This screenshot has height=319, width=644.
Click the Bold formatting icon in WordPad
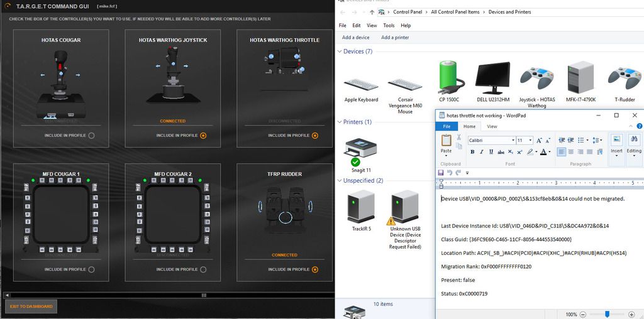tap(472, 151)
